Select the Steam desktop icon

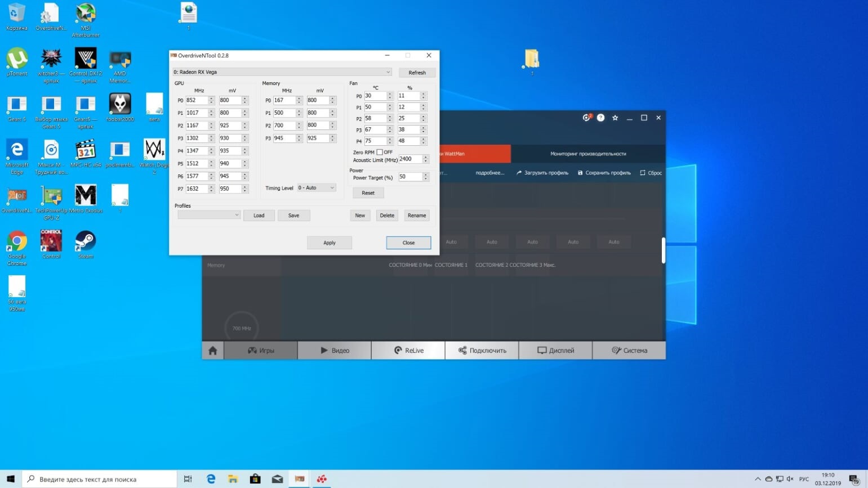[86, 244]
